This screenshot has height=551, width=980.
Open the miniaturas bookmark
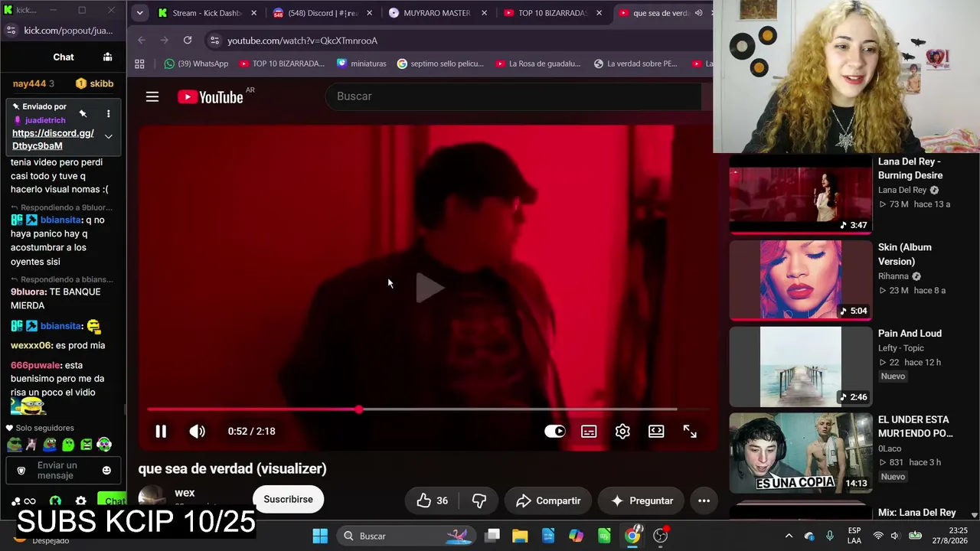click(x=361, y=64)
